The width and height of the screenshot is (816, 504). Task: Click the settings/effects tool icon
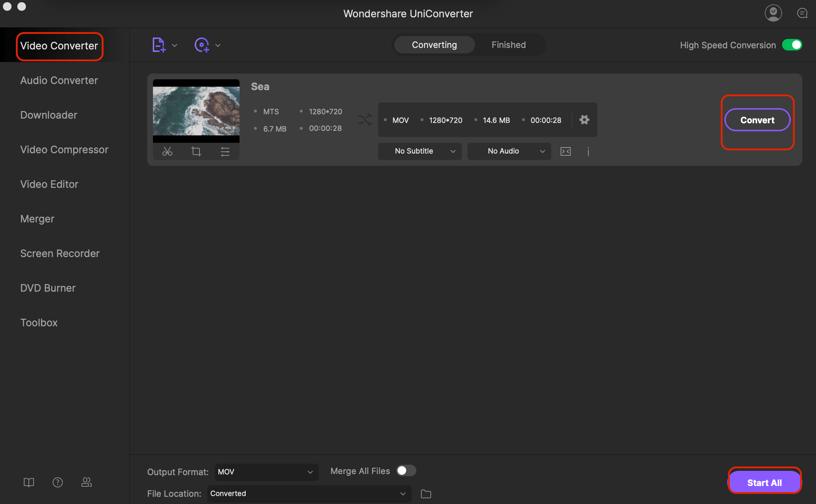pos(224,152)
